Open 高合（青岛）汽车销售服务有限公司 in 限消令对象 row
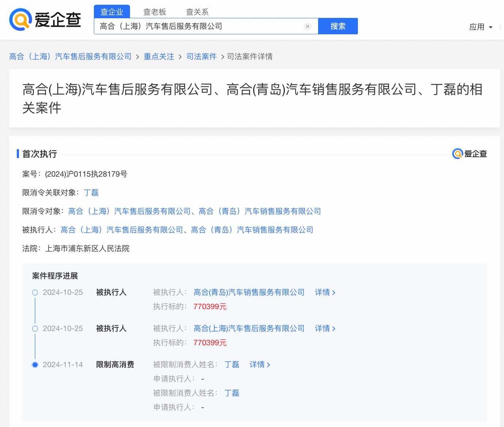This screenshot has width=504, height=427. [x=260, y=211]
